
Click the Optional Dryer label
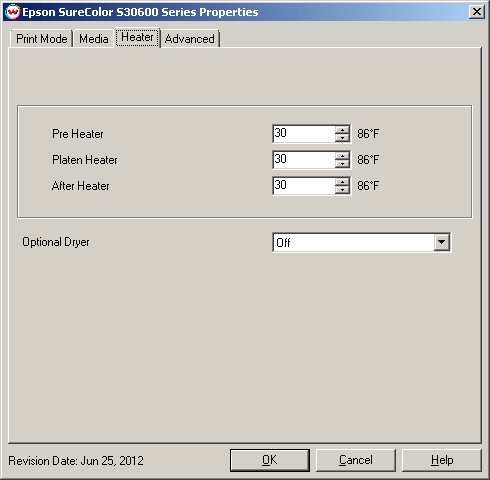(x=56, y=242)
